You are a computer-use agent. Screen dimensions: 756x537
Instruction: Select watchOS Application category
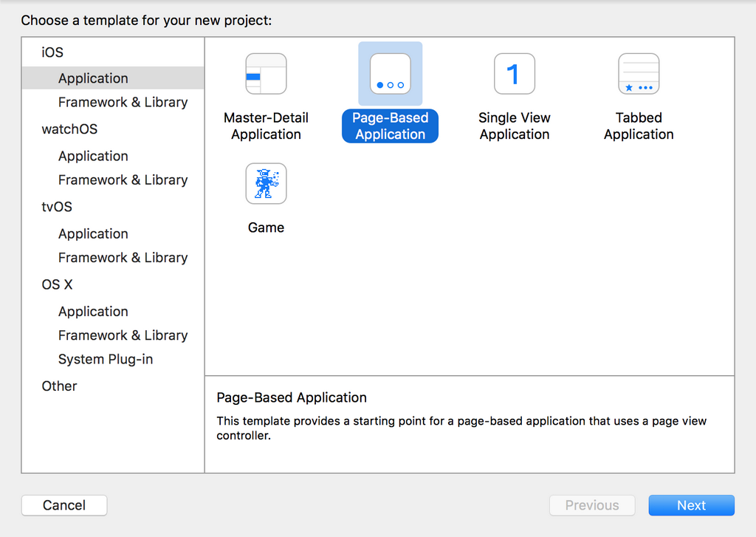tap(93, 156)
